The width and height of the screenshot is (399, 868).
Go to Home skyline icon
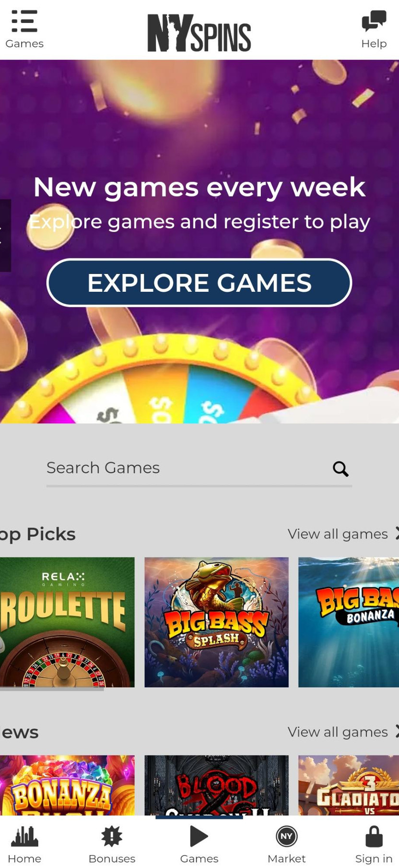tap(24, 836)
